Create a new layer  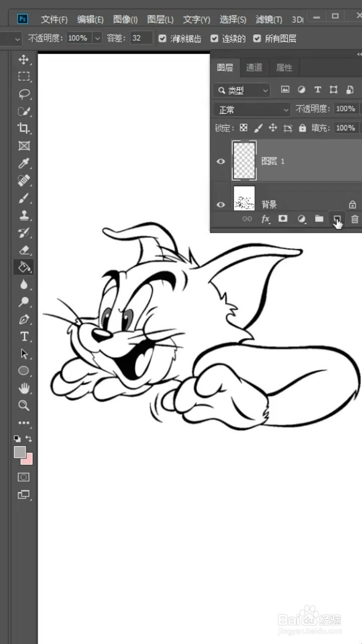coord(337,219)
